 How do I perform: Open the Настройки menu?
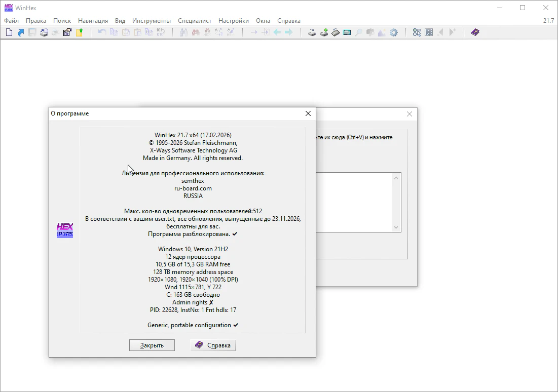point(234,21)
